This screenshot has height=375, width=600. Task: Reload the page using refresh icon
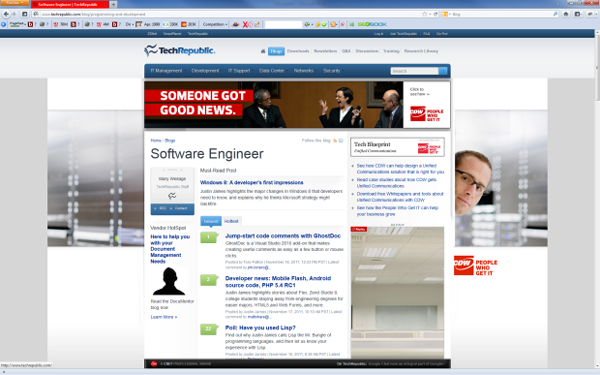[x=435, y=14]
